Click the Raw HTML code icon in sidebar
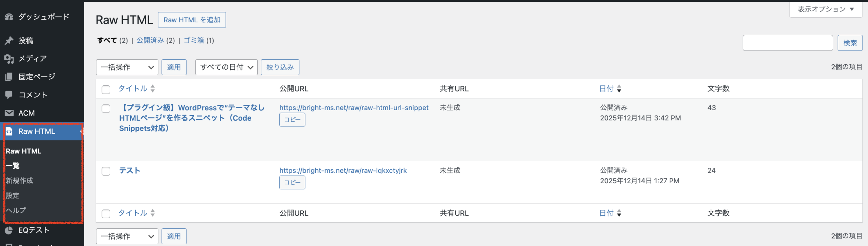 9,131
